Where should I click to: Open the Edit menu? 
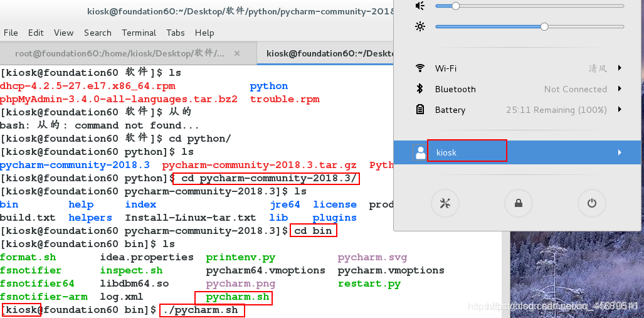tap(36, 33)
